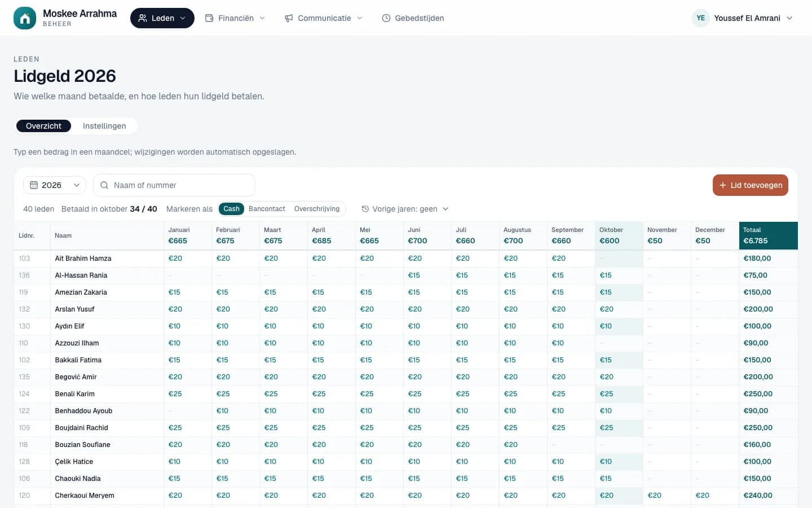This screenshot has height=508, width=812.
Task: Click the YE user avatar
Action: [x=700, y=18]
